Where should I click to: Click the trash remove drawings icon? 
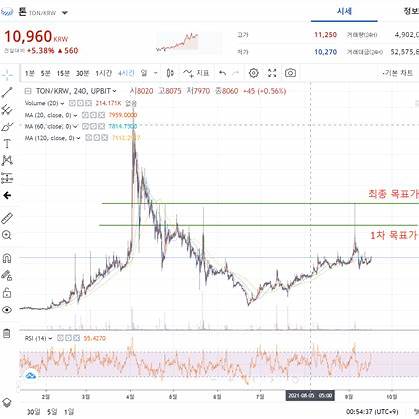(7, 333)
